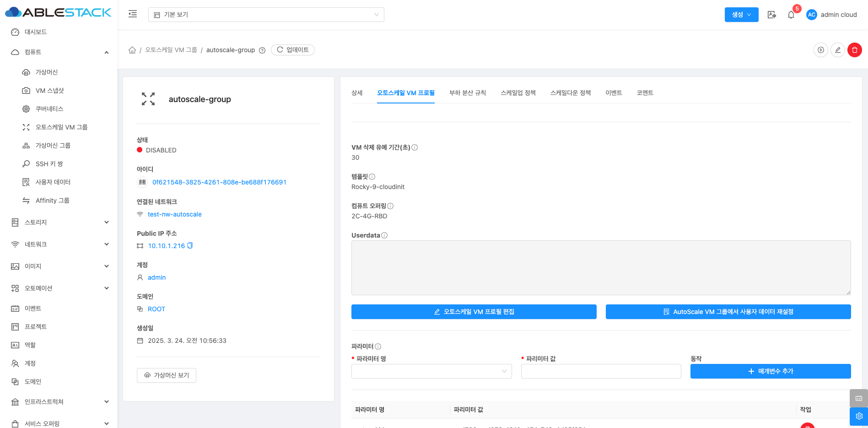
Task: Click the 오토스케일 VM 프로필 편집 button
Action: pyautogui.click(x=474, y=312)
